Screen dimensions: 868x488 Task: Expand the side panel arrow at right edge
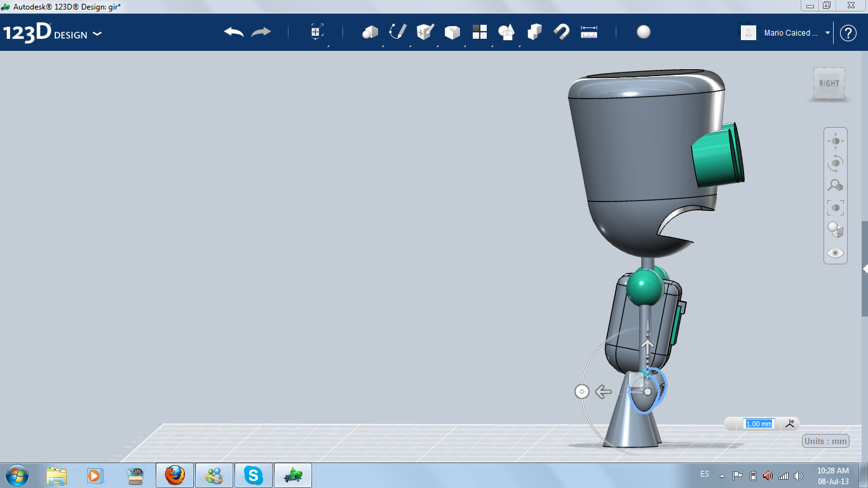(x=865, y=269)
